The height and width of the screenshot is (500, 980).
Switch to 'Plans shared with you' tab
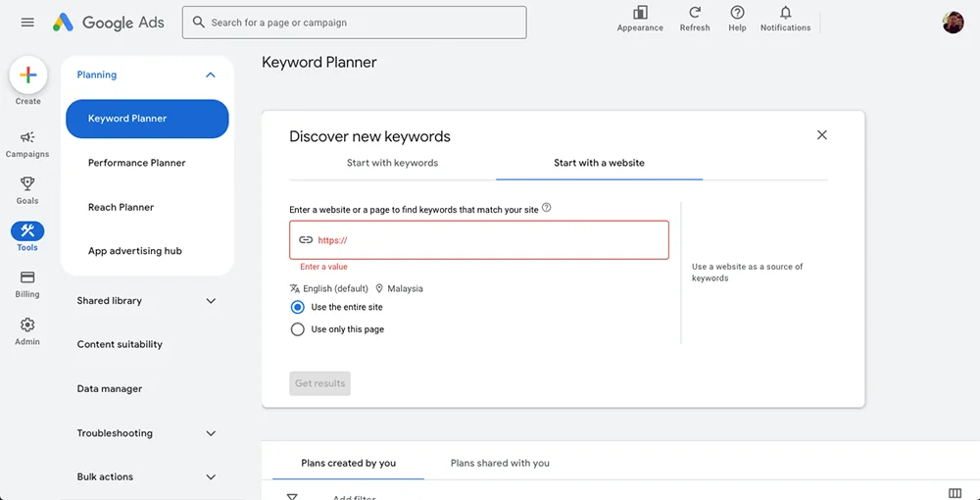(x=500, y=463)
